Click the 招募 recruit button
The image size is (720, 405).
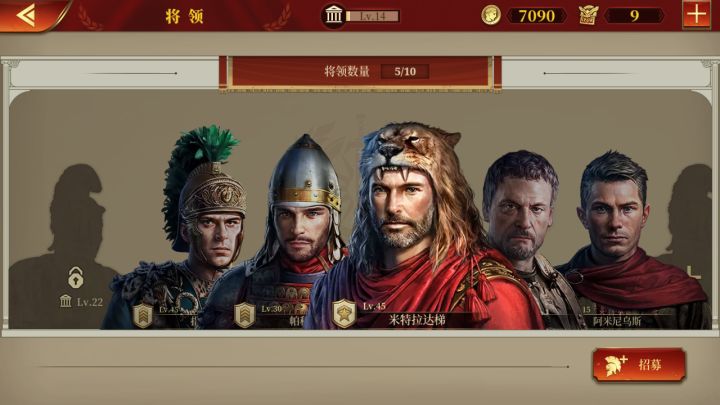[x=639, y=365]
